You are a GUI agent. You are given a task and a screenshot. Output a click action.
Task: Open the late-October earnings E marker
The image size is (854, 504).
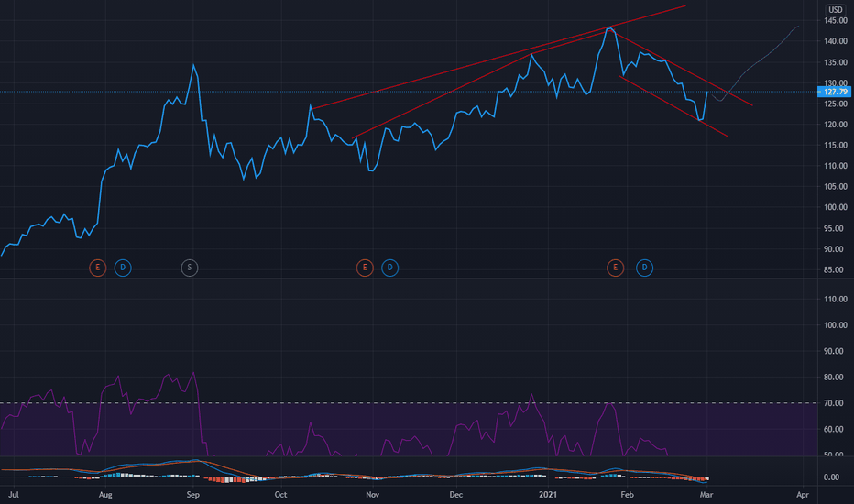tap(365, 268)
